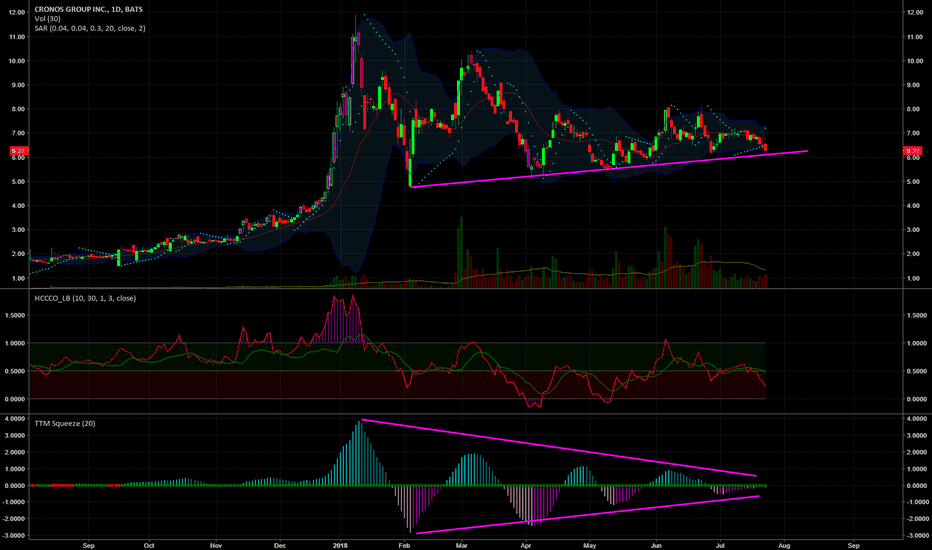This screenshot has width=932, height=550.
Task: Click the Sep label following Aug on time axis
Action: coord(854,545)
